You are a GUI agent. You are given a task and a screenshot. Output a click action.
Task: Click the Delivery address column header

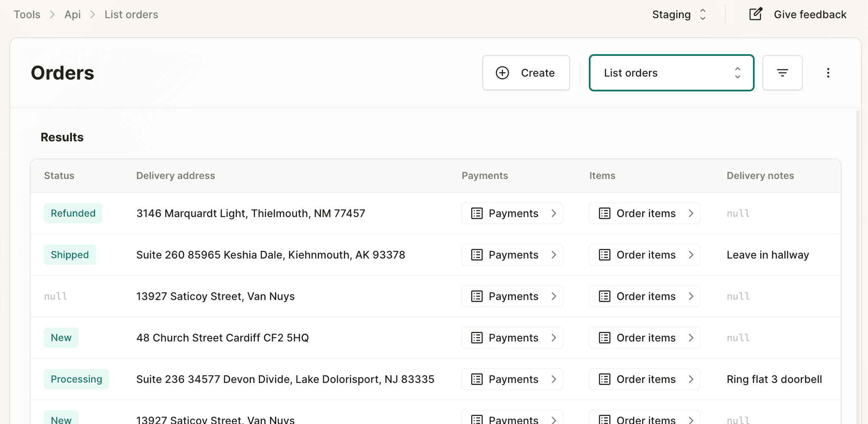coord(176,176)
